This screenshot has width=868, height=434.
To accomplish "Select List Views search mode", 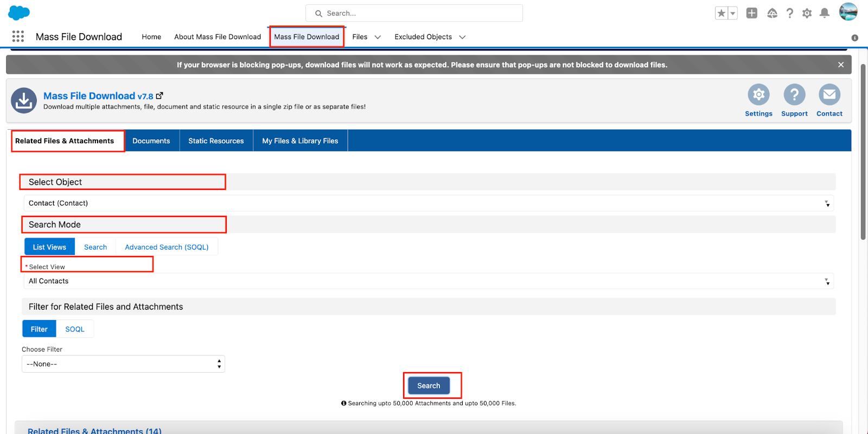I will (49, 247).
